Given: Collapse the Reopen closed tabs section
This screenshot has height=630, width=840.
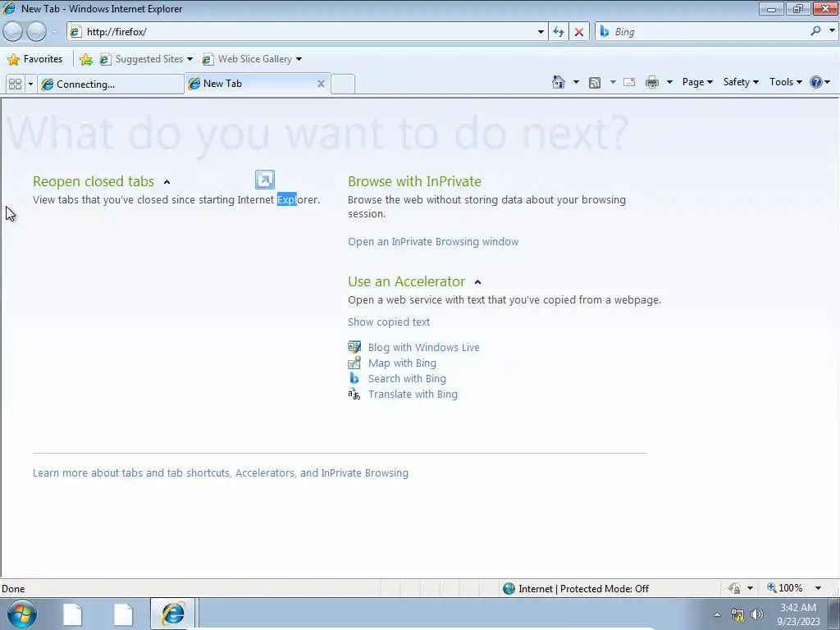Looking at the screenshot, I should [167, 182].
